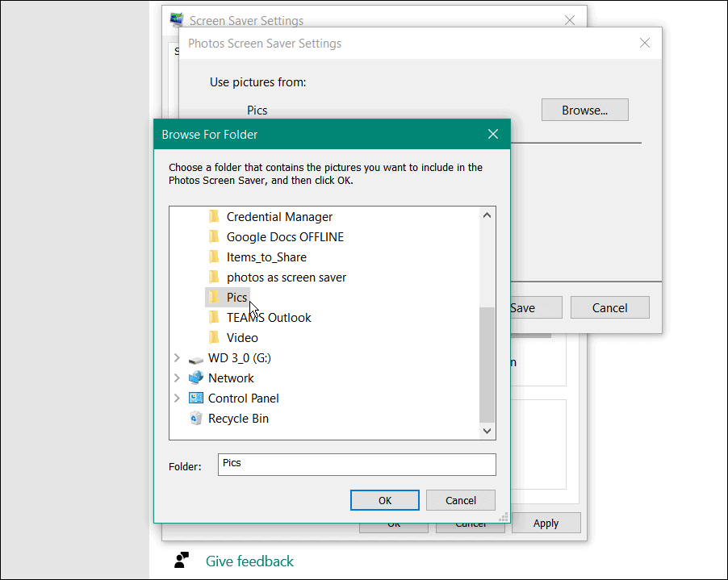Select the Recycle Bin icon

point(195,418)
